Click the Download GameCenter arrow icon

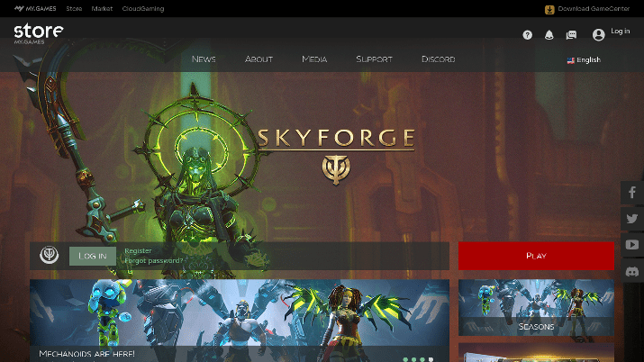pyautogui.click(x=549, y=9)
